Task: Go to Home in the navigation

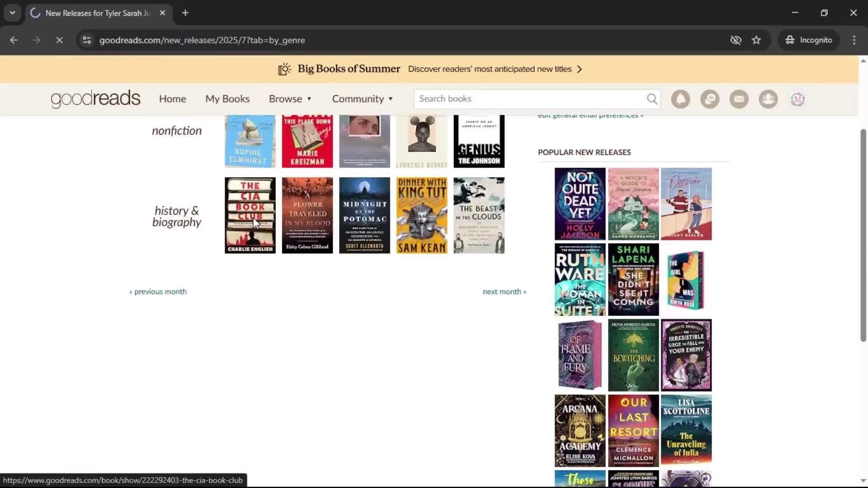Action: pos(172,99)
